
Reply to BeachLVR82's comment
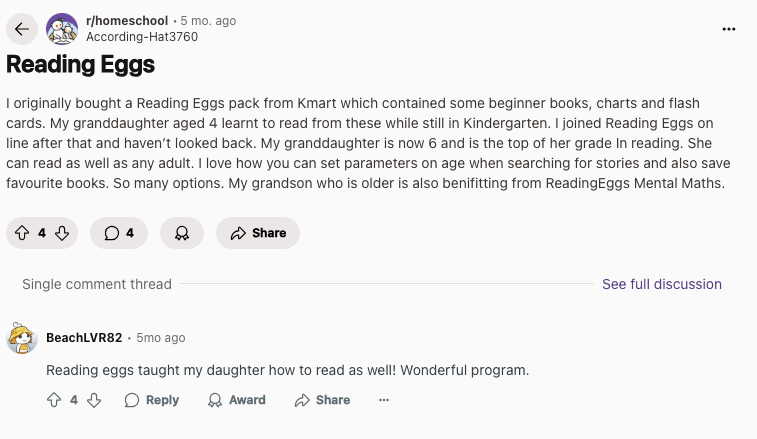[152, 400]
